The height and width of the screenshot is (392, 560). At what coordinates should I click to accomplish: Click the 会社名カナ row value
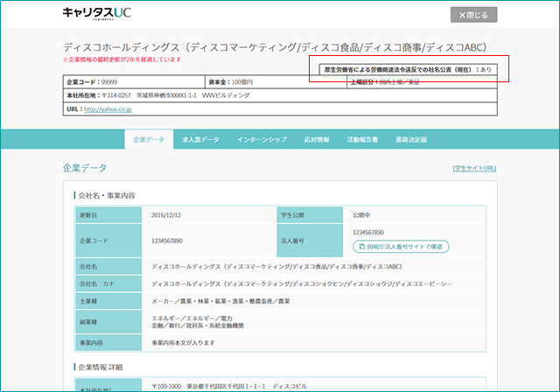click(x=302, y=283)
